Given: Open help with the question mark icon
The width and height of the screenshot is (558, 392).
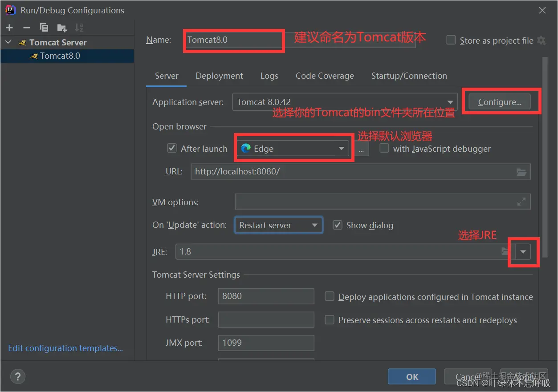Looking at the screenshot, I should [x=18, y=377].
